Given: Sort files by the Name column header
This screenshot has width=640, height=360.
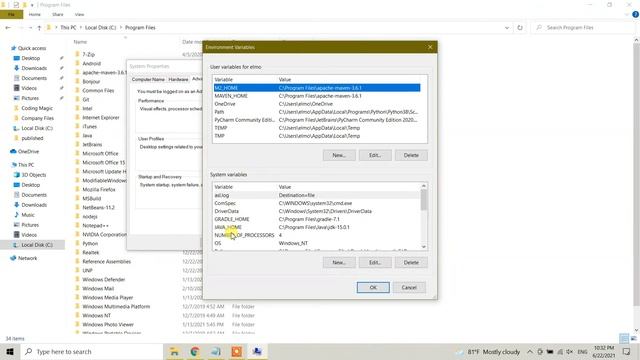Looking at the screenshot, I should [80, 42].
